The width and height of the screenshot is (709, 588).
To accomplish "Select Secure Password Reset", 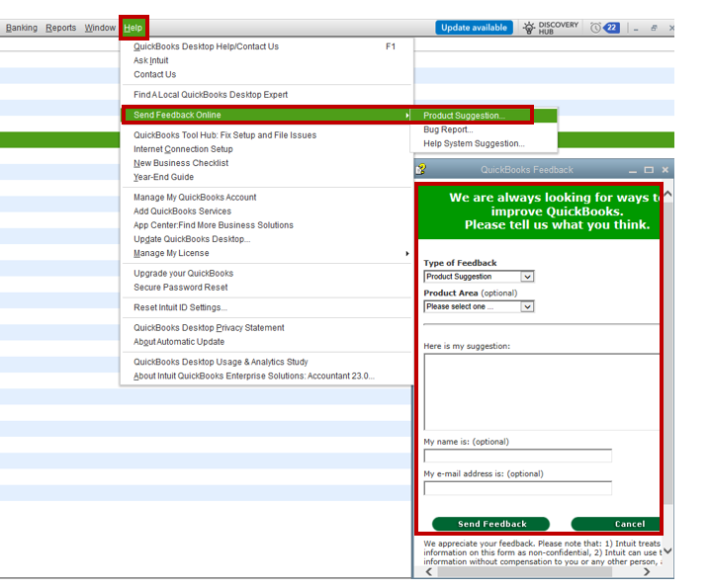I will tap(267, 288).
